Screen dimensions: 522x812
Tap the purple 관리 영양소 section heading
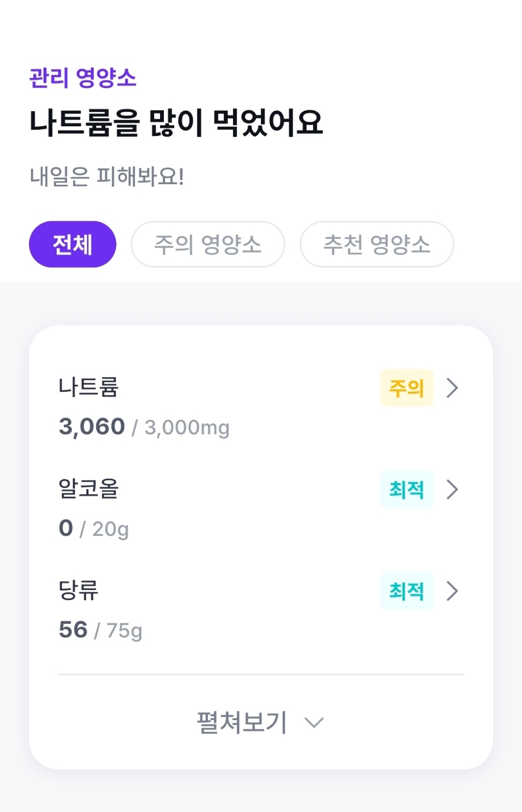coord(83,77)
